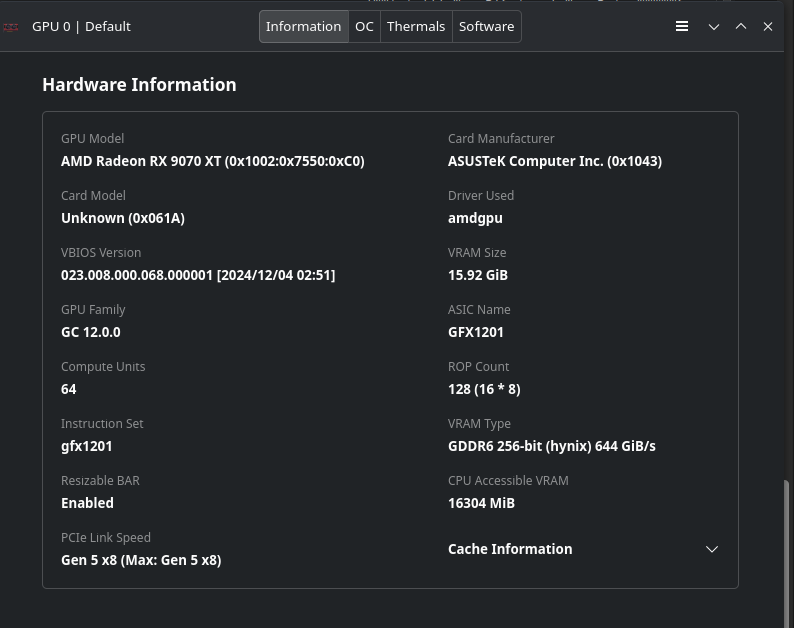
Task: Click the 15.92 GiB VRAM size value
Action: (x=478, y=275)
